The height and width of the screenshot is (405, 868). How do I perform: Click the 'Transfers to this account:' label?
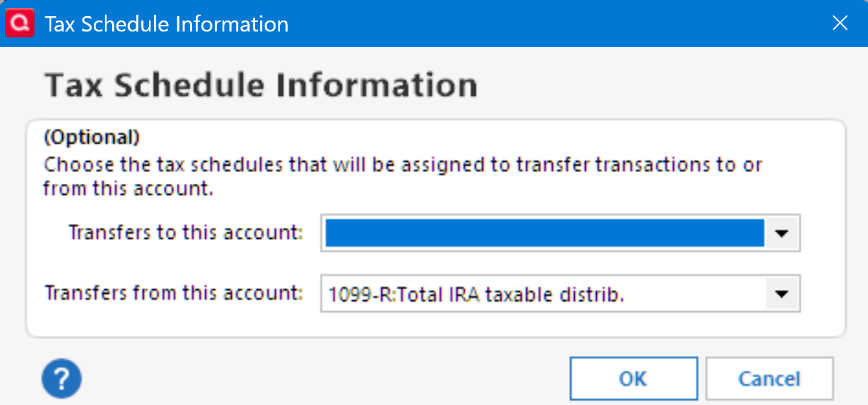[185, 232]
